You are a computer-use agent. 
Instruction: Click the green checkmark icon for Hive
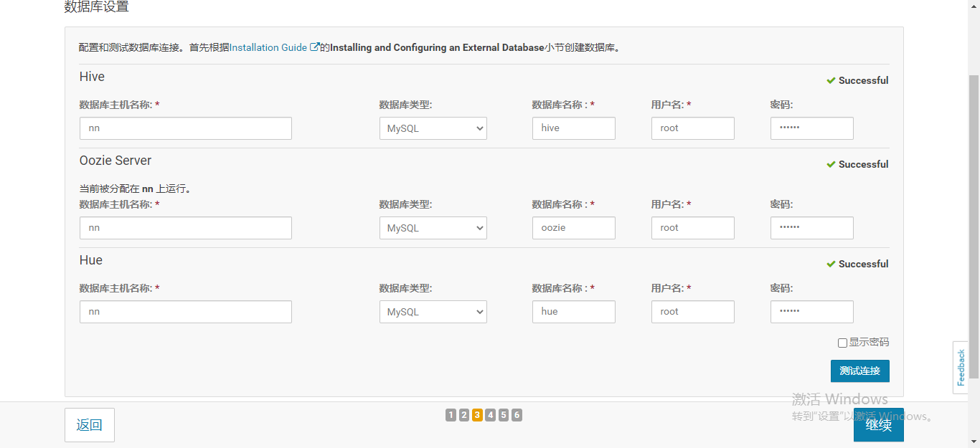pos(831,80)
